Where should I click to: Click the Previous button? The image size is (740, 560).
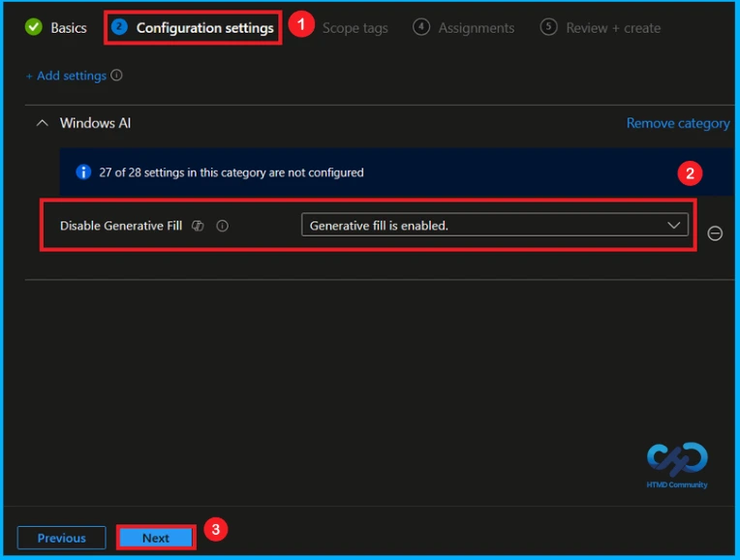click(x=61, y=538)
